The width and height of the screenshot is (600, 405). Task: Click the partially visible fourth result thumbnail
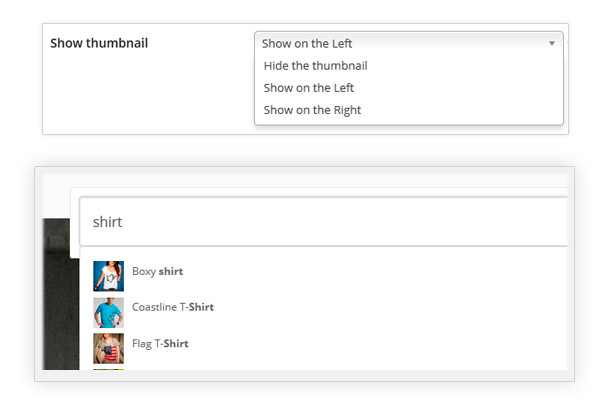108,371
